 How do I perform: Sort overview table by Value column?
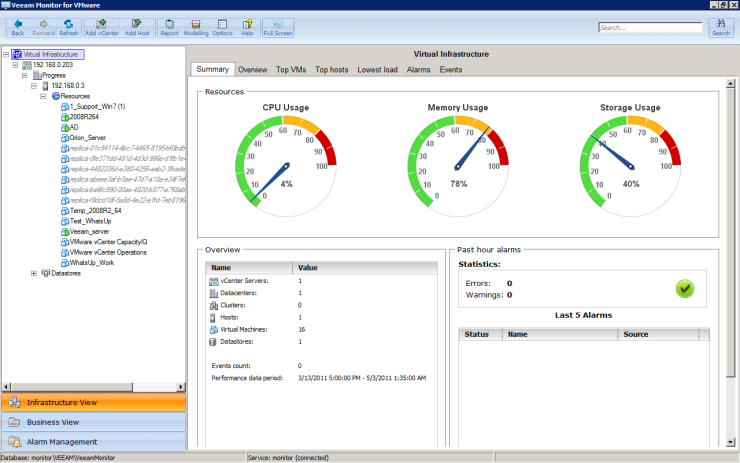click(365, 268)
